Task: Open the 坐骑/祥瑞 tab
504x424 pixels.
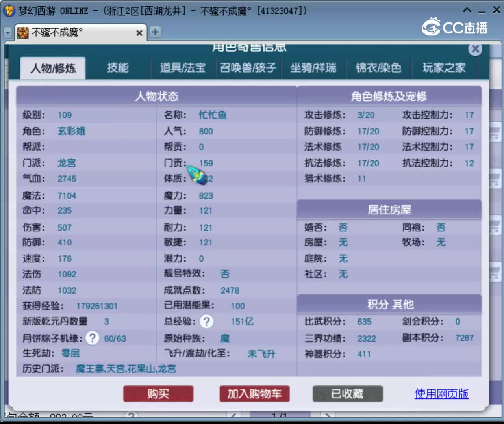Action: (313, 68)
